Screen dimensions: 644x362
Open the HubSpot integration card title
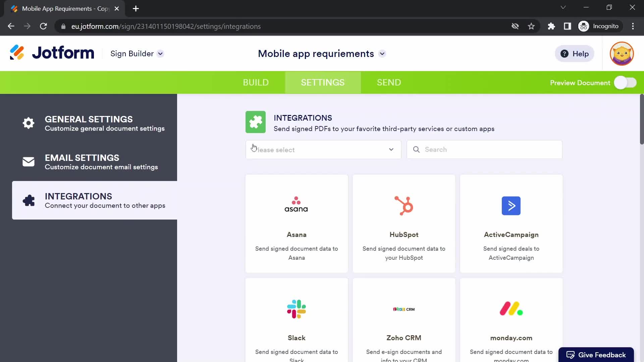[404, 235]
